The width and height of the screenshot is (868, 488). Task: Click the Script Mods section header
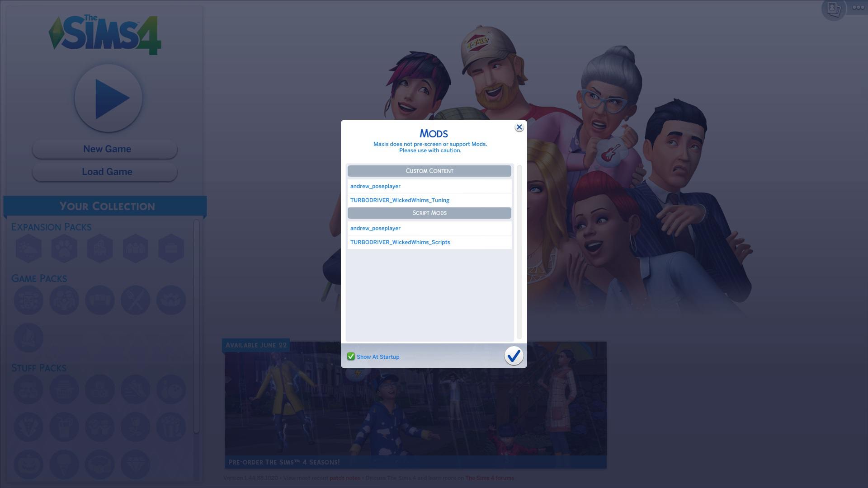(x=429, y=213)
